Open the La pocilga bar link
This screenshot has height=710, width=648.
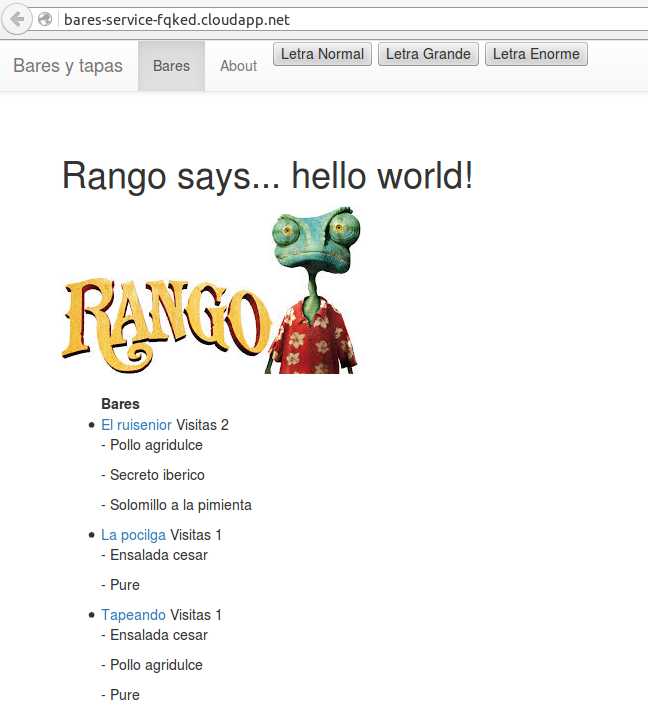pyautogui.click(x=133, y=535)
